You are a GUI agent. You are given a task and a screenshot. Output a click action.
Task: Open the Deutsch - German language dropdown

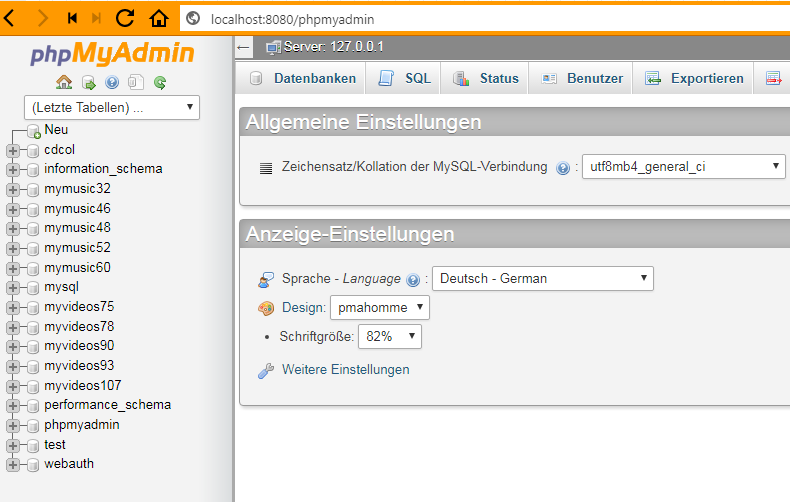(x=543, y=278)
